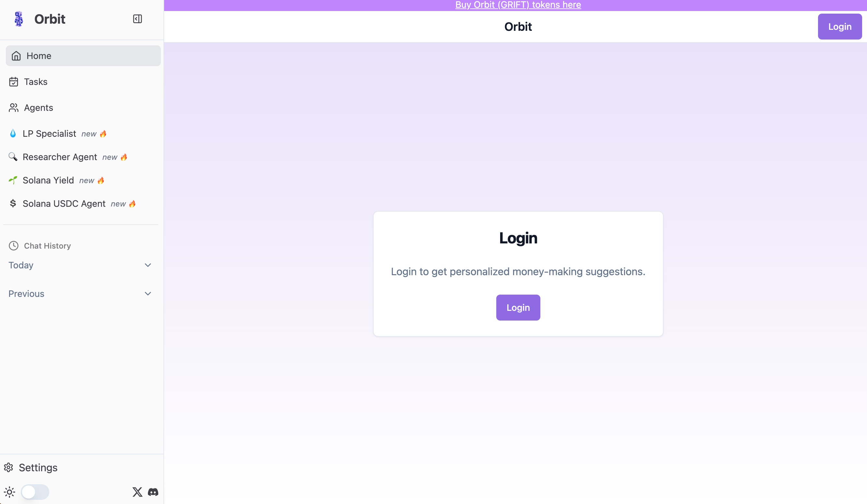Go to Home in the sidebar
This screenshot has width=867, height=504.
point(83,56)
